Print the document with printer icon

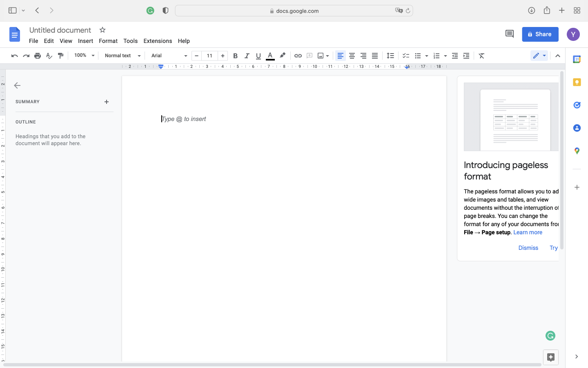click(x=38, y=56)
